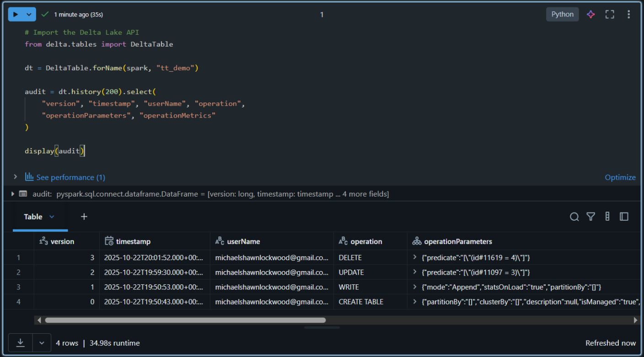The height and width of the screenshot is (357, 644).
Task: Click the horizontal scrollbar thumb of the table
Action: tap(185, 320)
